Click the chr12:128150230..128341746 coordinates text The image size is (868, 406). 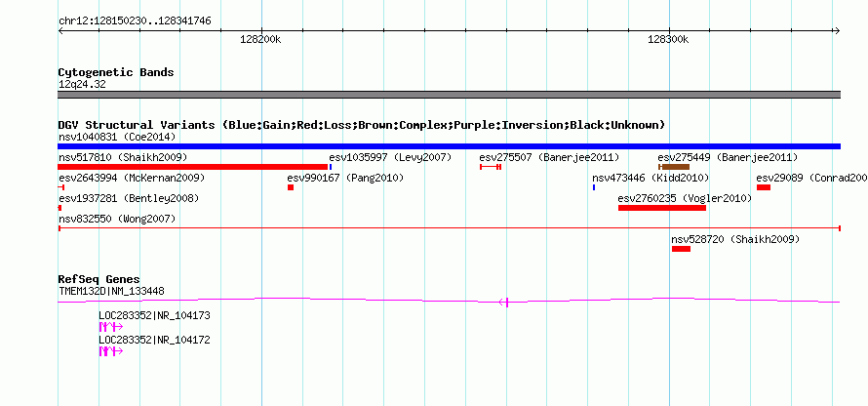pyautogui.click(x=135, y=21)
